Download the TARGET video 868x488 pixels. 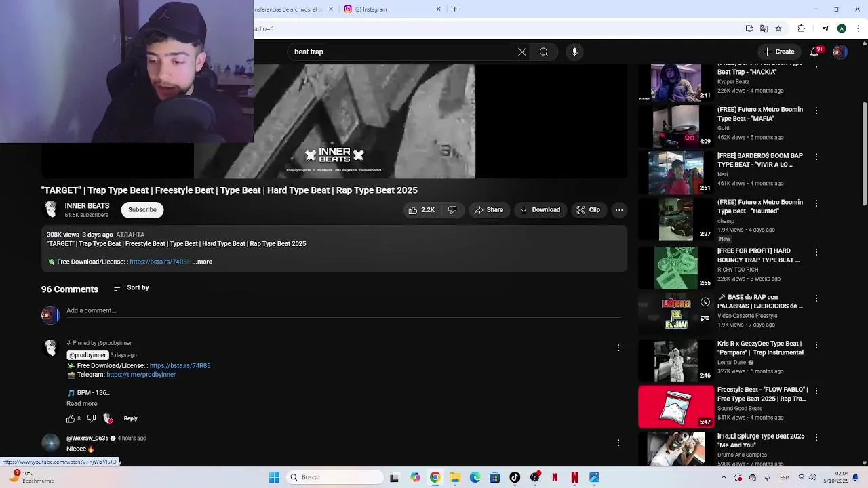(x=540, y=210)
